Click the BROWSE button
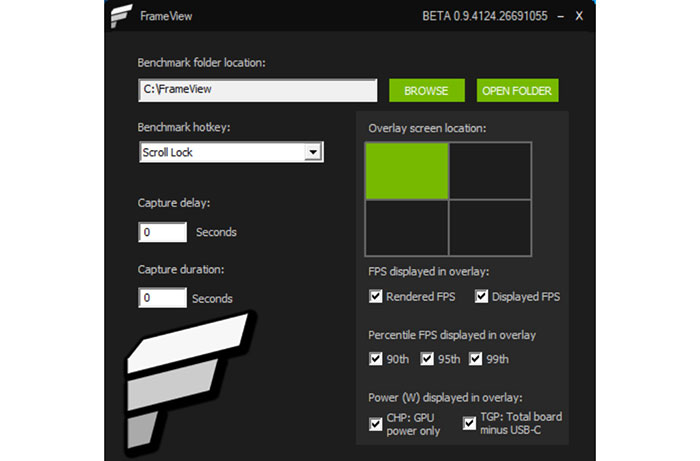 coord(426,91)
